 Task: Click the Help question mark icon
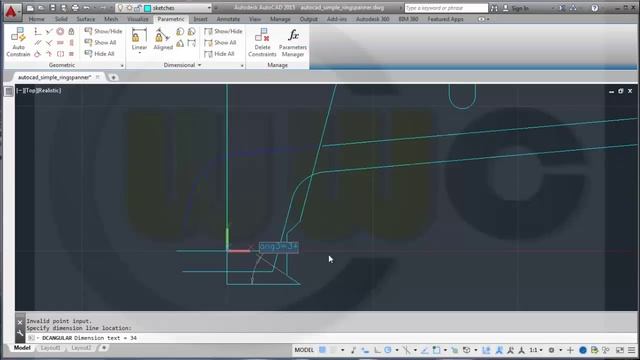coord(595,8)
